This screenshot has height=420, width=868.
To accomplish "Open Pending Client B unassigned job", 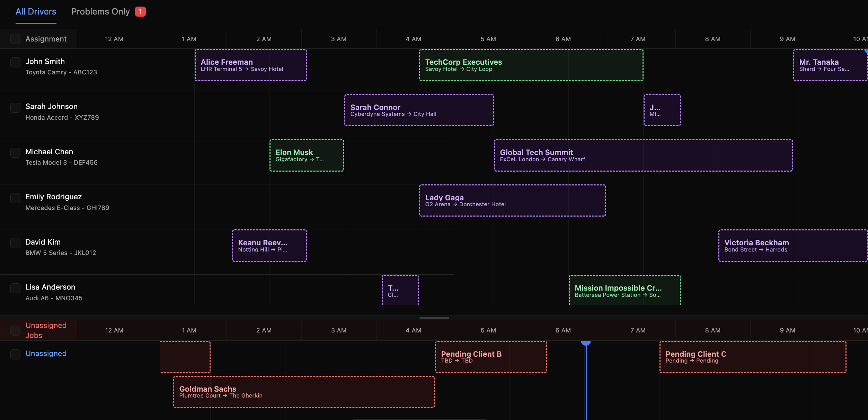I will click(490, 357).
